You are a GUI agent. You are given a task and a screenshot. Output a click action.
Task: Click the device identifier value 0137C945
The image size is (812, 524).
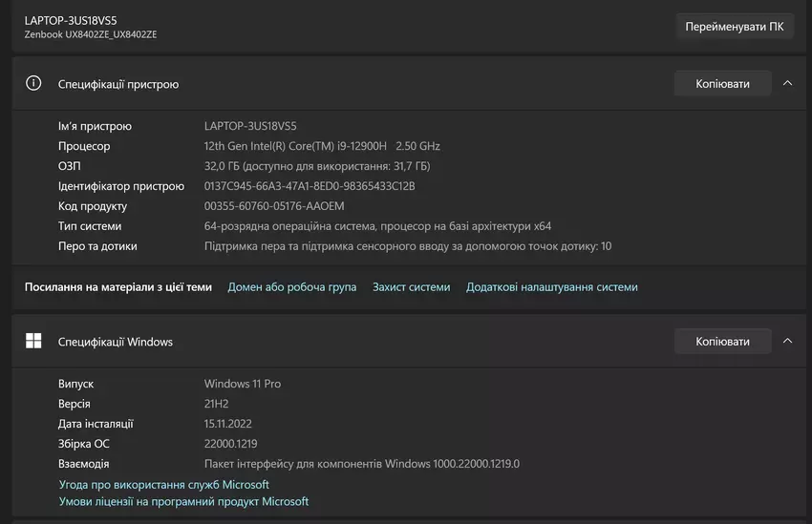tap(310, 186)
